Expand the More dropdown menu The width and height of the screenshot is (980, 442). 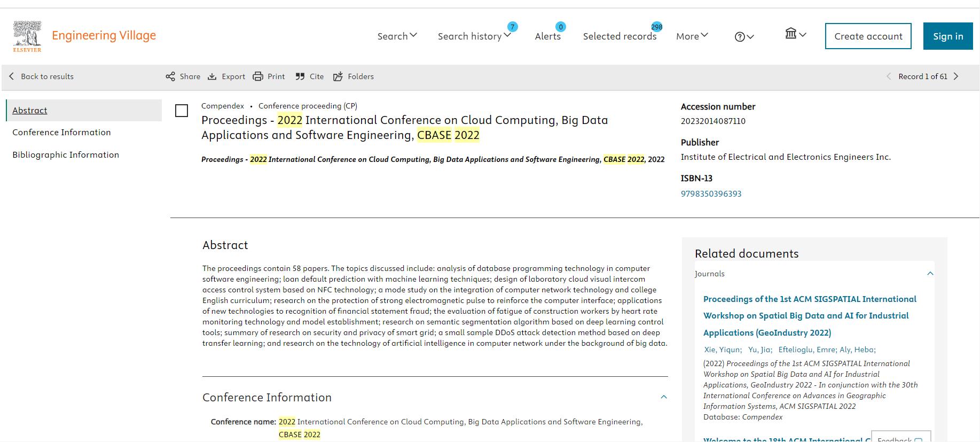[692, 36]
